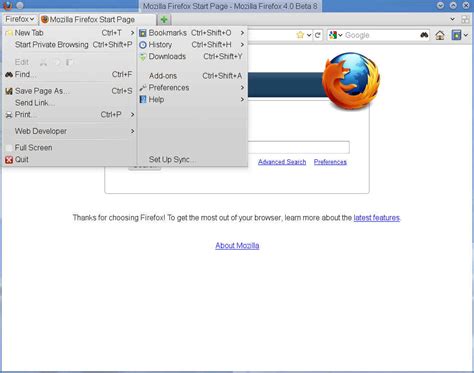Choose Save Page As
The height and width of the screenshot is (373, 474).
(x=69, y=91)
